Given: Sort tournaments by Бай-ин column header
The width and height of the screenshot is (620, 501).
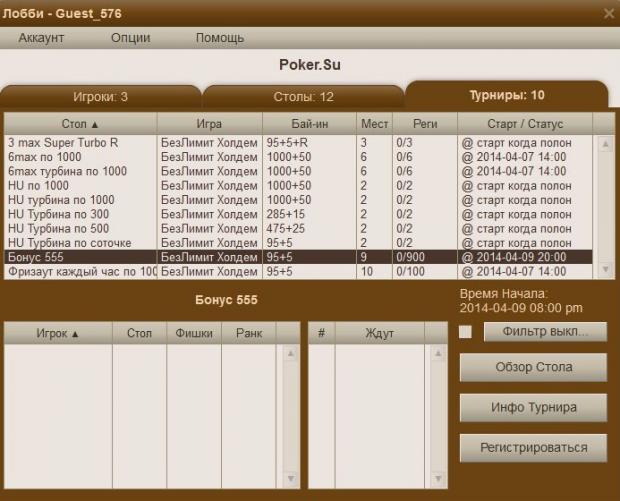Looking at the screenshot, I should coord(310,124).
